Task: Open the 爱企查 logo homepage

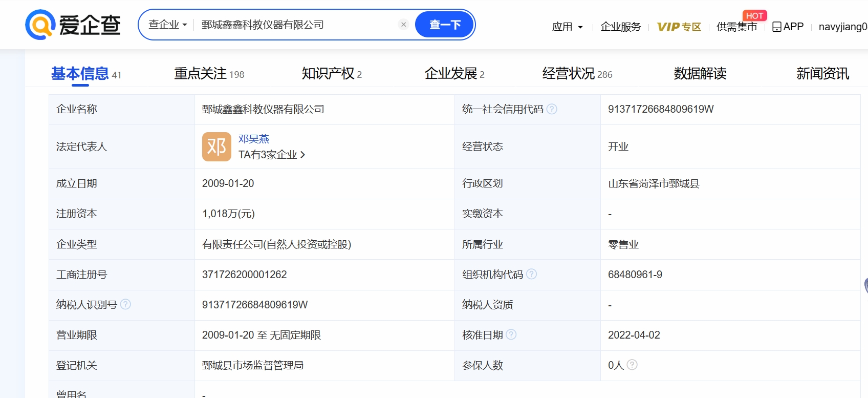Action: click(73, 25)
